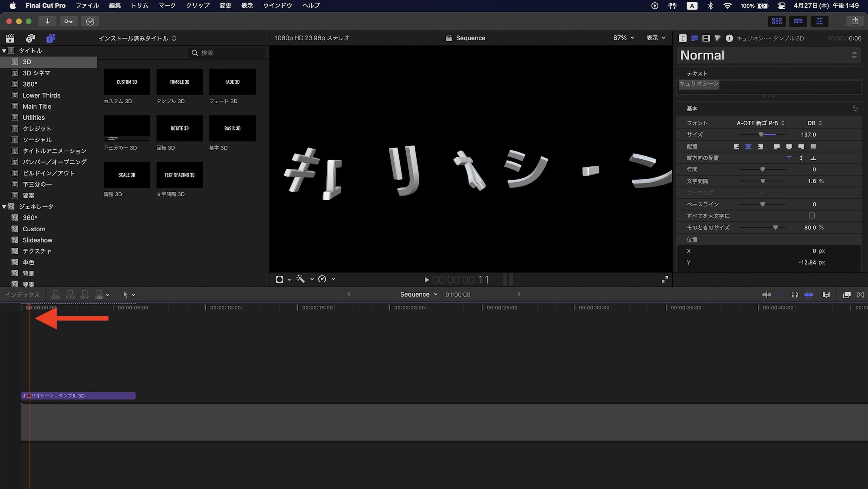Show the retiming speedometer options

pyautogui.click(x=322, y=279)
